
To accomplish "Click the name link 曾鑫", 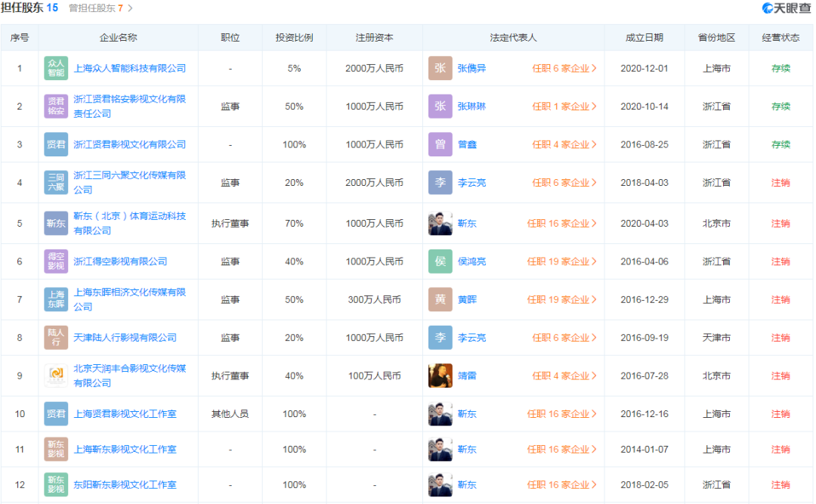I will pyautogui.click(x=468, y=145).
